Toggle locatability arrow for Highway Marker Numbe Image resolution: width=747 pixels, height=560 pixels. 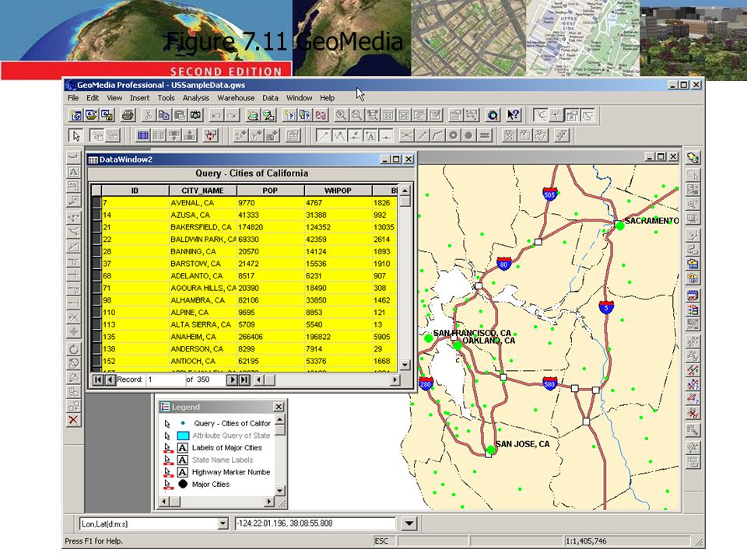pyautogui.click(x=167, y=472)
